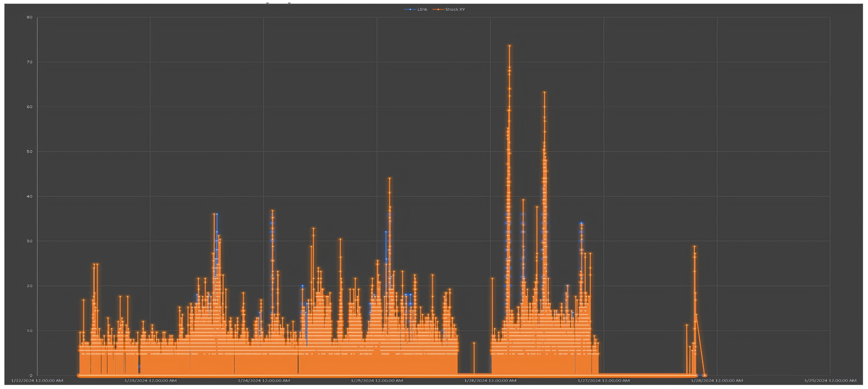Select the 1/29/2024 12:00:00 AM axis label
Screen dimensions: 868x389
click(830, 381)
